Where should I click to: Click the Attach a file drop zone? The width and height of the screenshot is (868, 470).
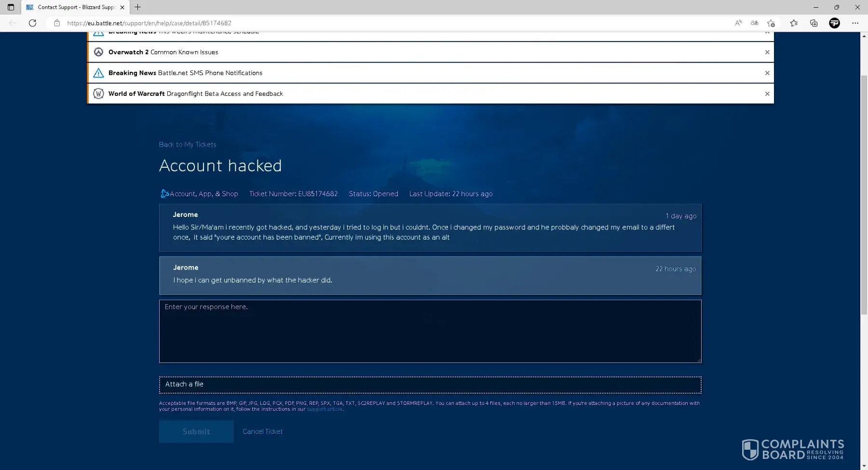(x=430, y=385)
